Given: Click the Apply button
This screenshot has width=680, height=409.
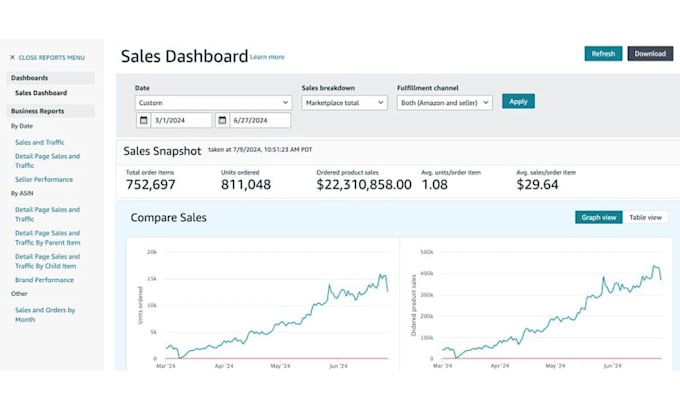Looking at the screenshot, I should pyautogui.click(x=518, y=101).
